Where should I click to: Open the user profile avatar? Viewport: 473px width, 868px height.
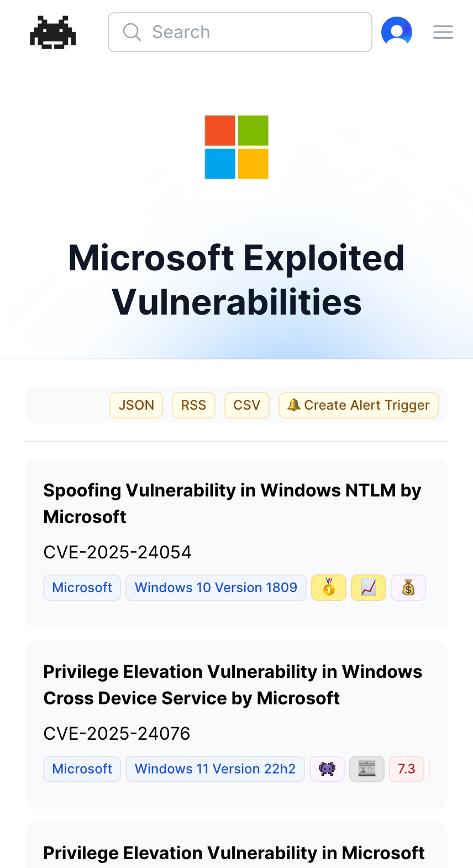click(397, 32)
